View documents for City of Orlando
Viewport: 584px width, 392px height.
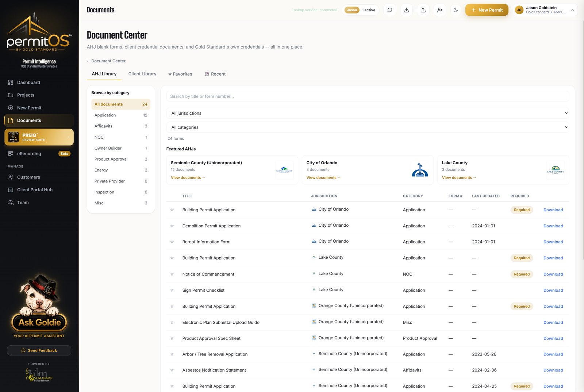click(323, 178)
